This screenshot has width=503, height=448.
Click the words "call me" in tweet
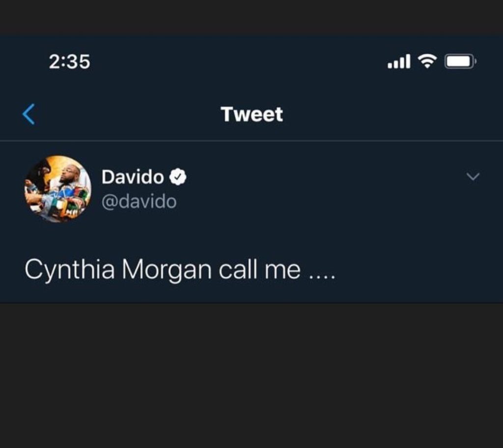click(x=259, y=270)
